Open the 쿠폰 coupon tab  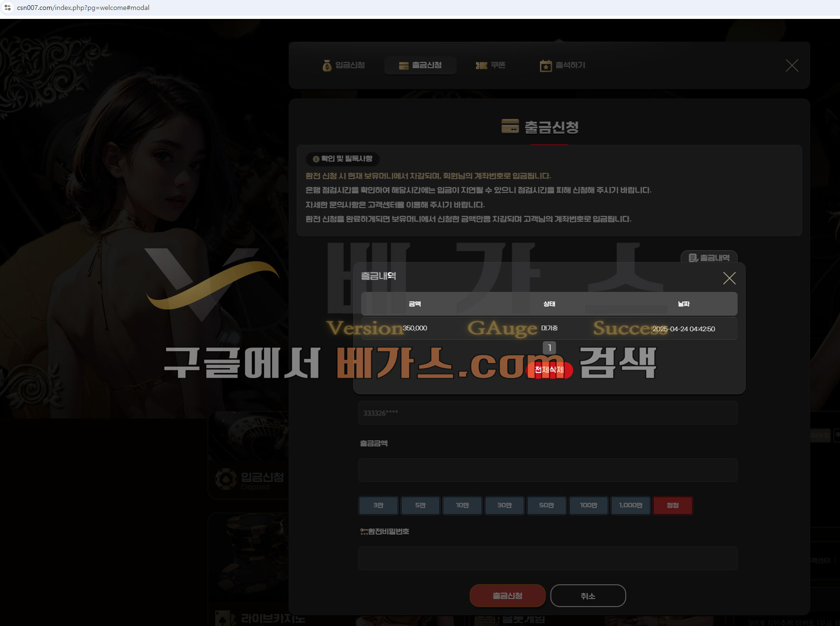pyautogui.click(x=491, y=65)
